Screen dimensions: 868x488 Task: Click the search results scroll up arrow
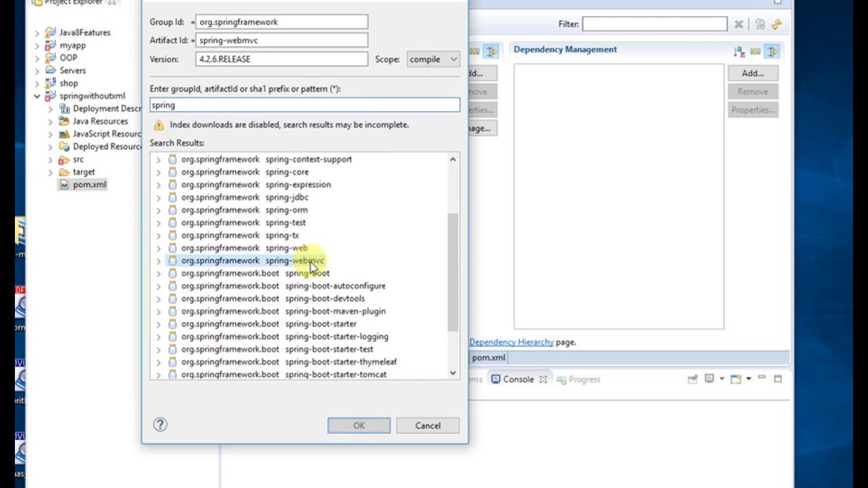pyautogui.click(x=453, y=159)
